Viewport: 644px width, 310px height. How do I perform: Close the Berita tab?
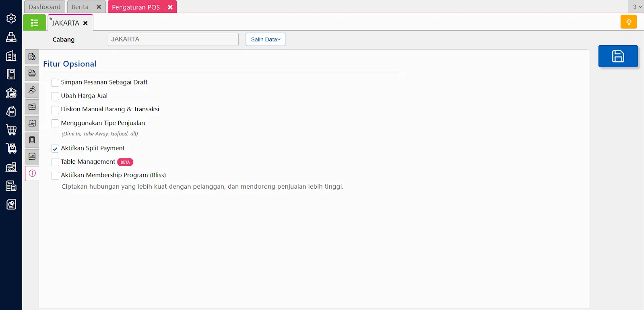(99, 7)
